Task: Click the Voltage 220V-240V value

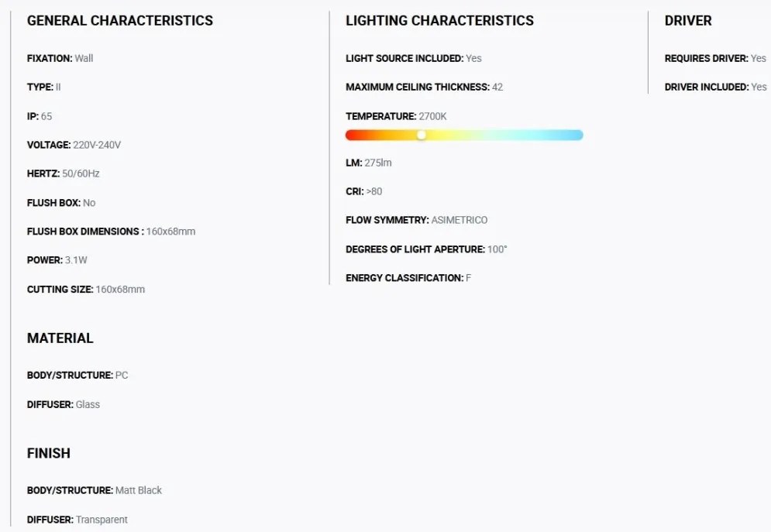Action: pyautogui.click(x=97, y=145)
